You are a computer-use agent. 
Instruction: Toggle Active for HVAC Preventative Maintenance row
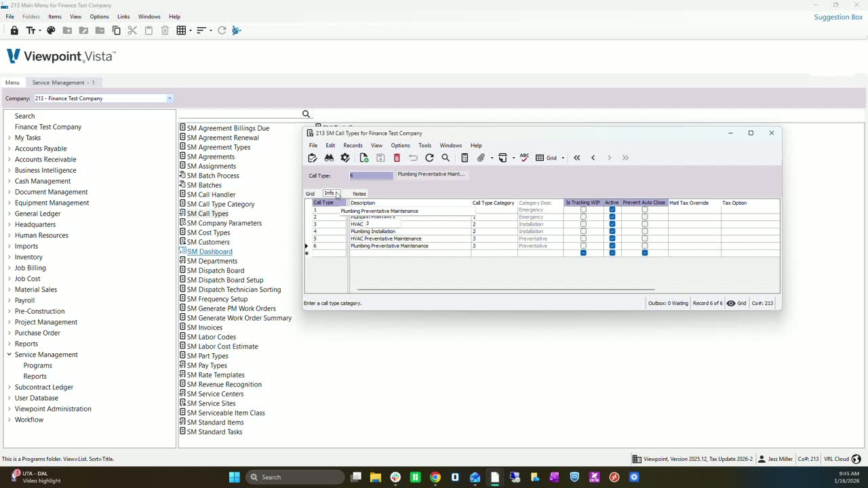coord(612,239)
